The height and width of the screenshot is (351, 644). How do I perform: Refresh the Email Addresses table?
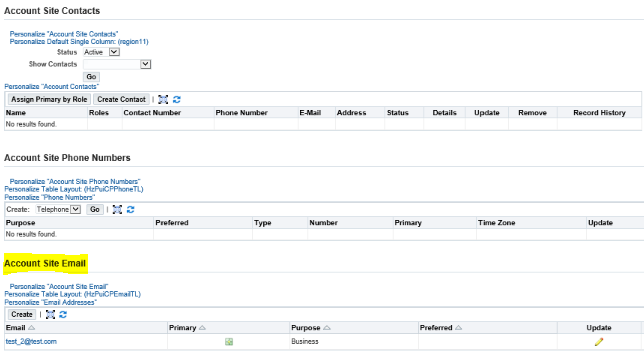coord(63,315)
